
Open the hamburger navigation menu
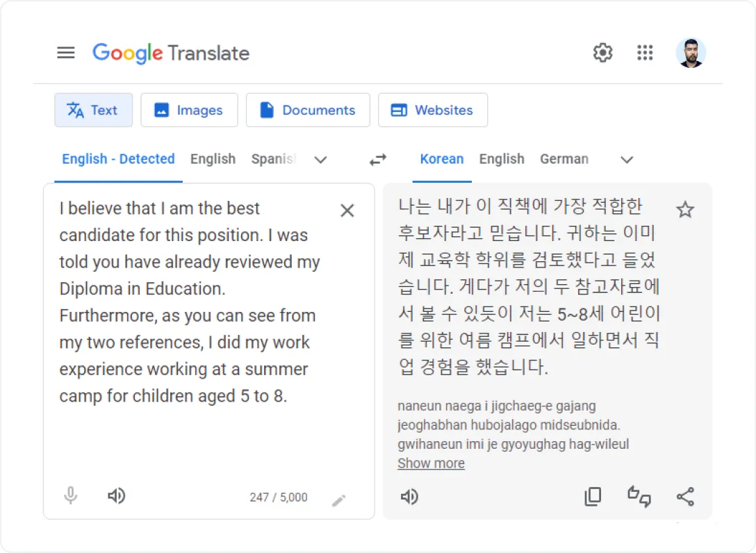pyautogui.click(x=66, y=52)
